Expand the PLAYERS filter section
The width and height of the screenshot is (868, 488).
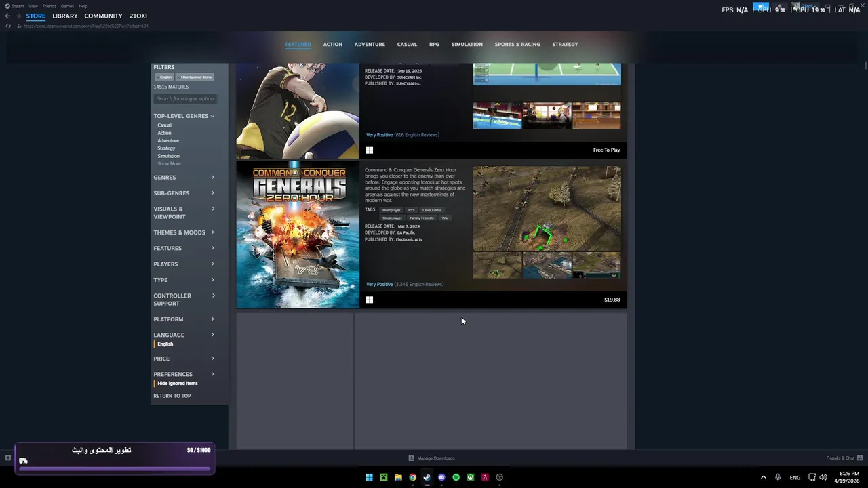click(x=184, y=264)
